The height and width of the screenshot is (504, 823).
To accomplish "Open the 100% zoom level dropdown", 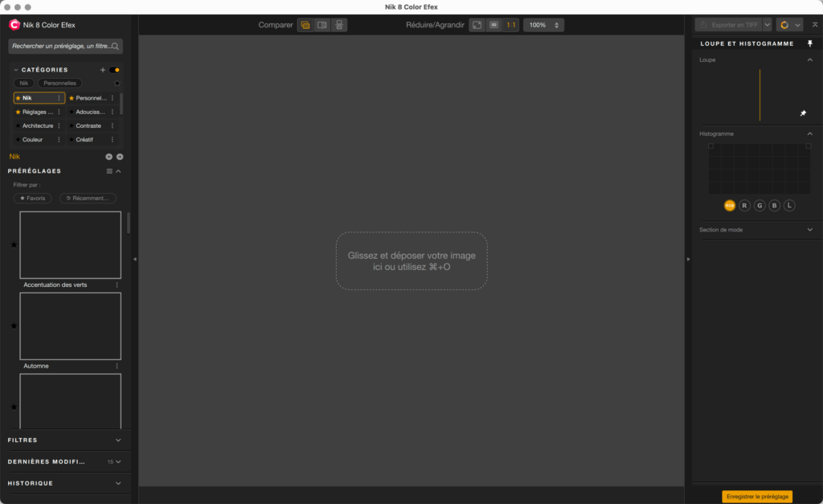I will 544,25.
